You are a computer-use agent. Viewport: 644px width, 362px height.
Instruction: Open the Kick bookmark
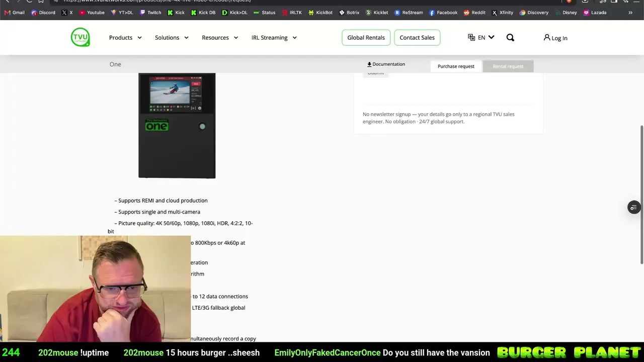(176, 13)
